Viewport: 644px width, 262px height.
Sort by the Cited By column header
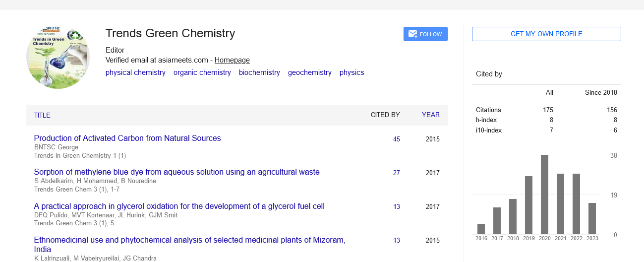[385, 115]
